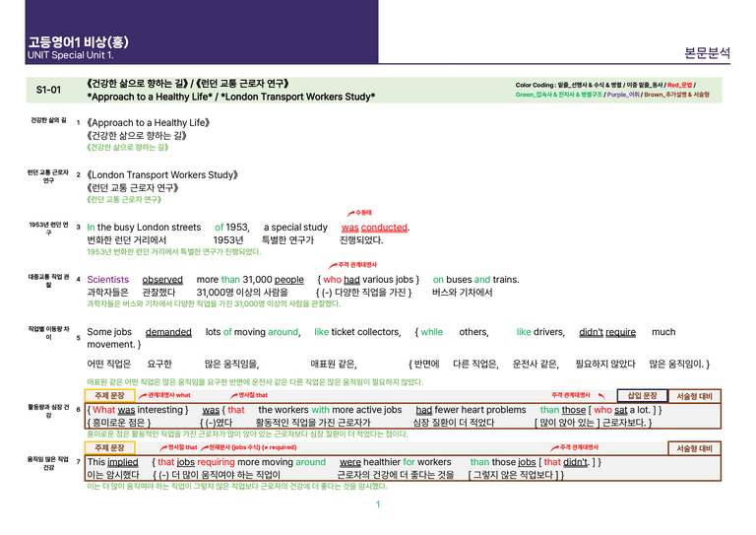
Task: Select the 주제 문장 label above sentence 7
Action: 109,448
